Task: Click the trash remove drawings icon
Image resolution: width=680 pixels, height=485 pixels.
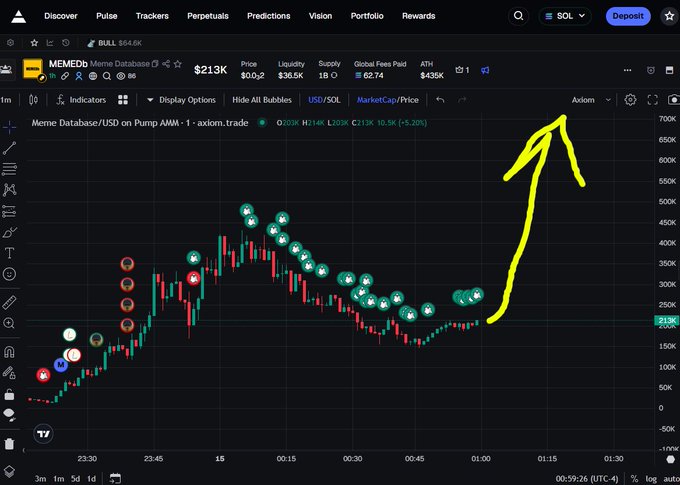Action: pos(9,443)
